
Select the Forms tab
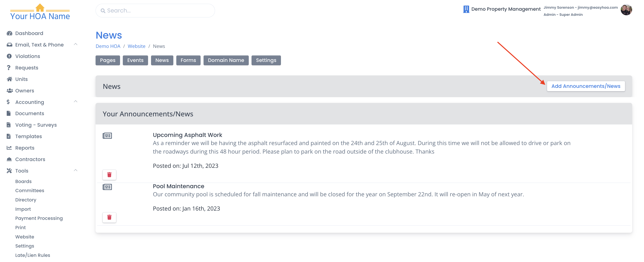point(188,60)
